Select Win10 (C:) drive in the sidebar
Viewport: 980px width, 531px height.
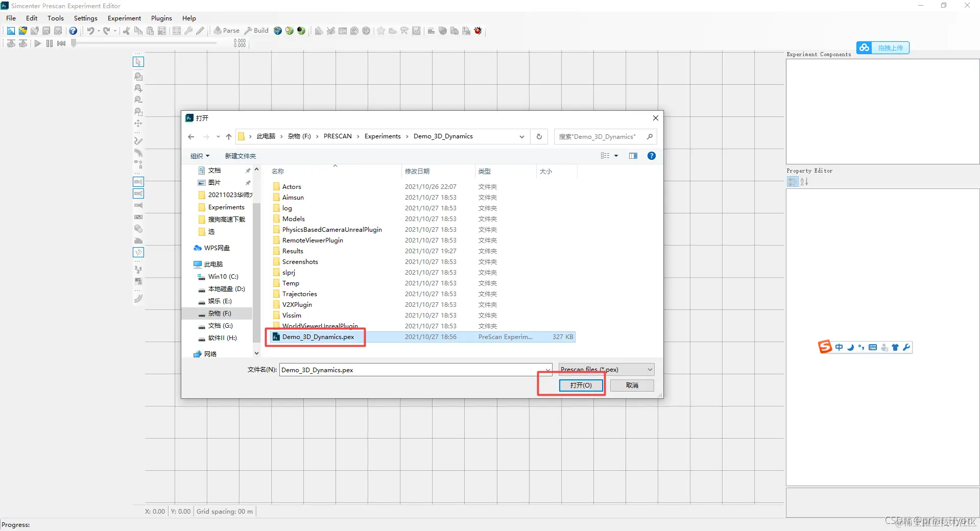[x=219, y=277]
